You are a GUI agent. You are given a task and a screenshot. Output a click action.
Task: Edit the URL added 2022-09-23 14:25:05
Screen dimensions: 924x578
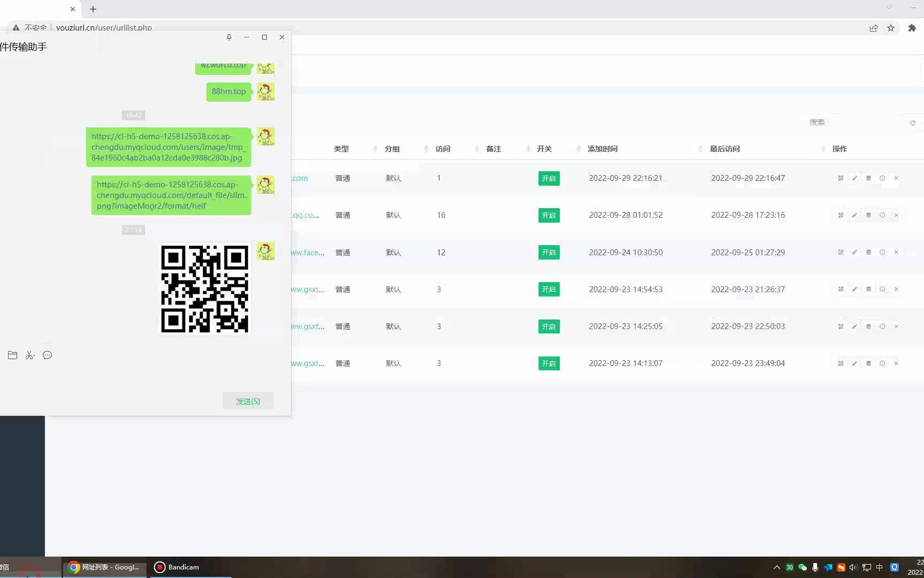pyautogui.click(x=854, y=326)
